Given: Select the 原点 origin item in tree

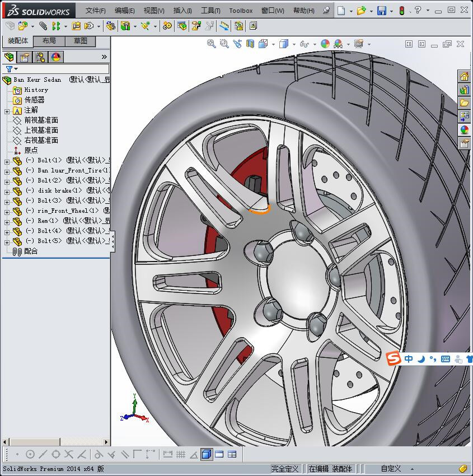Looking at the screenshot, I should tap(31, 150).
